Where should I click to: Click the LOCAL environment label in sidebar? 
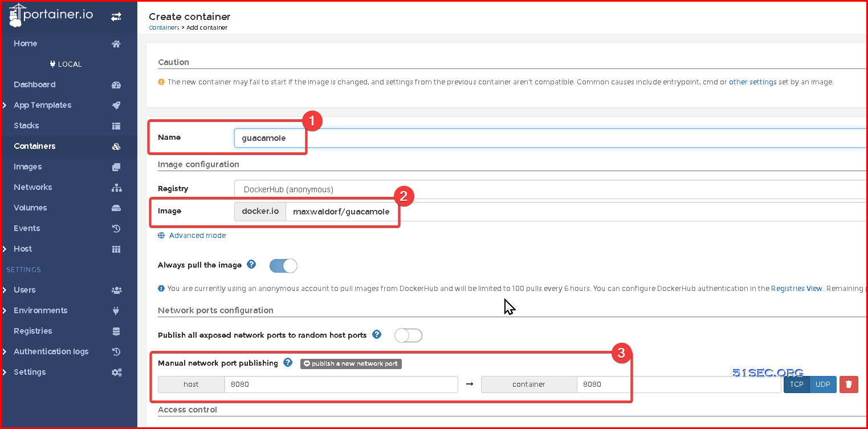point(66,64)
